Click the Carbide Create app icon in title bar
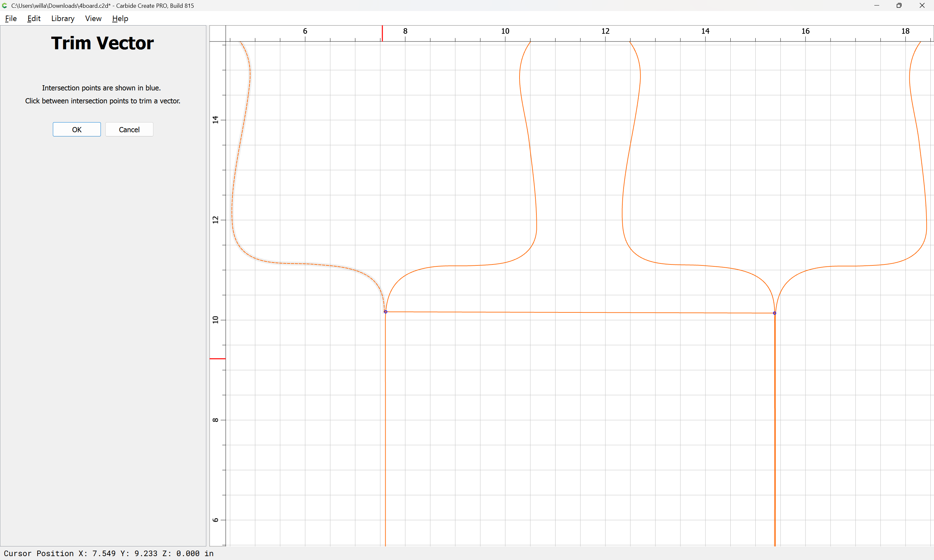The image size is (934, 560). [5, 5]
